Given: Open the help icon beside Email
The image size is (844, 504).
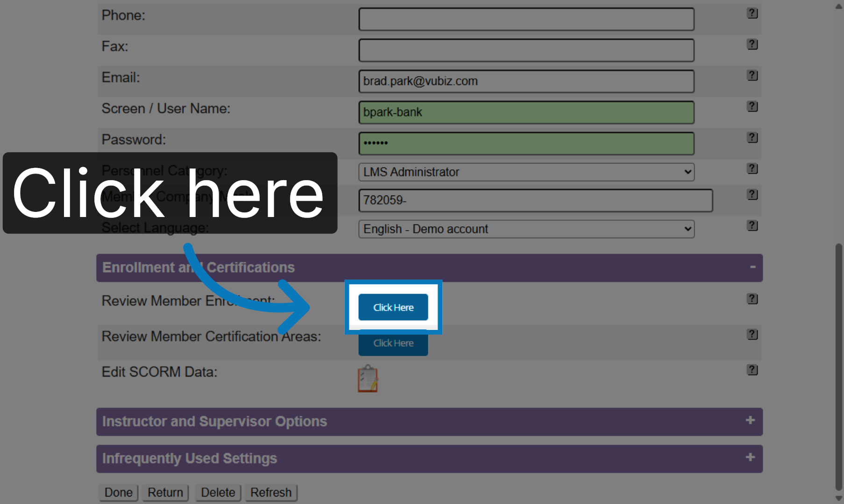Looking at the screenshot, I should coord(752,75).
